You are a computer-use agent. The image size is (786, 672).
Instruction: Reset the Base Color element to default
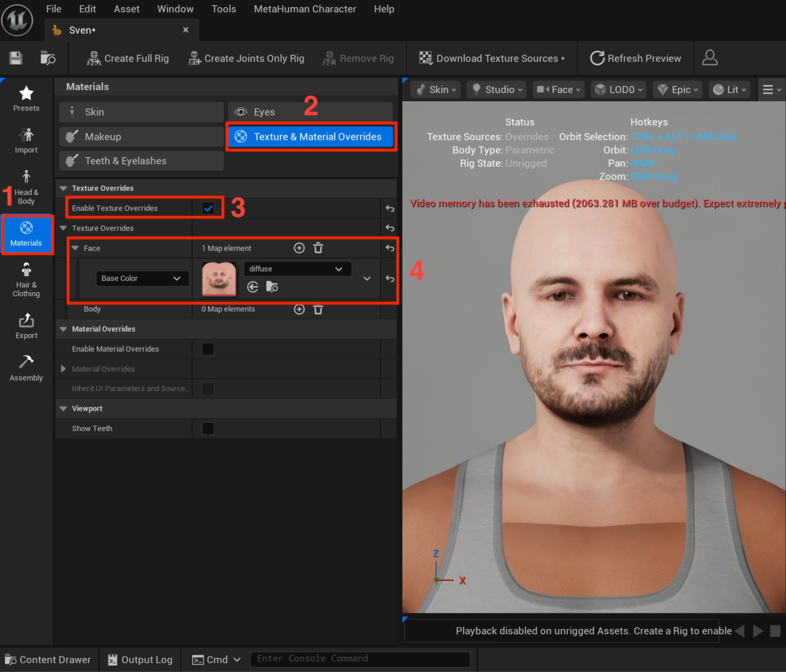pyautogui.click(x=390, y=279)
